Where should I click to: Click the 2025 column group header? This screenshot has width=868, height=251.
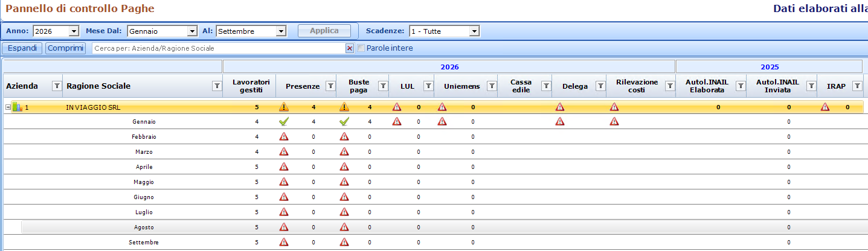click(770, 67)
